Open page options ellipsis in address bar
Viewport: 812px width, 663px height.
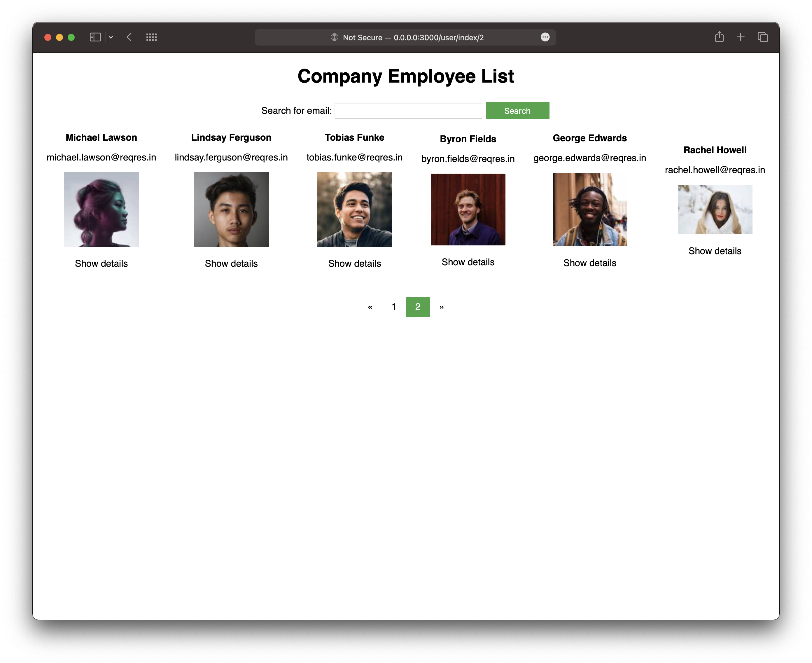pos(545,37)
